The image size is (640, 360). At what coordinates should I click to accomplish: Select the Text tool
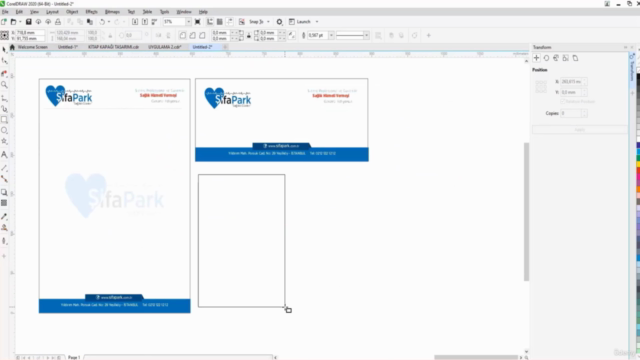[x=4, y=154]
